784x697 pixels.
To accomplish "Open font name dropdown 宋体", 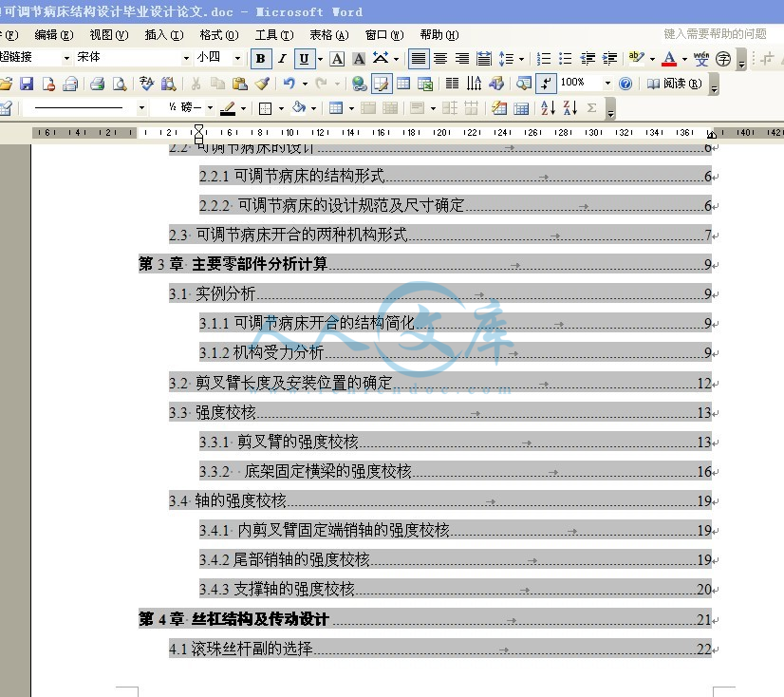I will tap(186, 59).
